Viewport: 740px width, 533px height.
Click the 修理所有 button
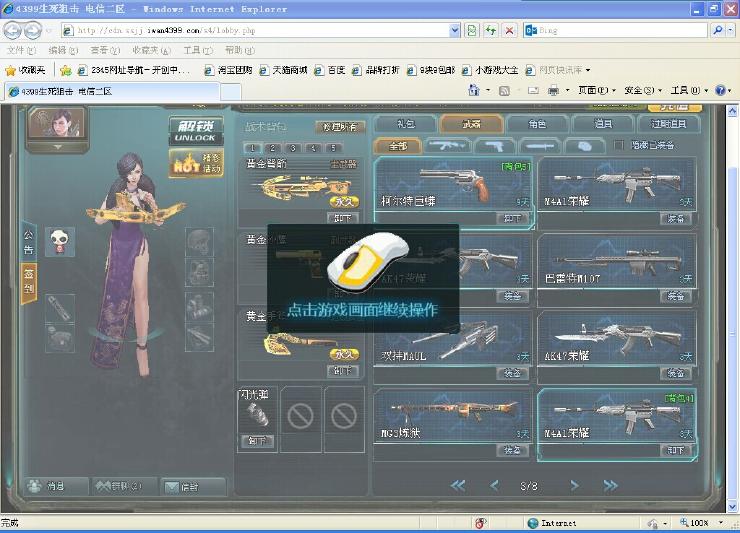tap(339, 127)
